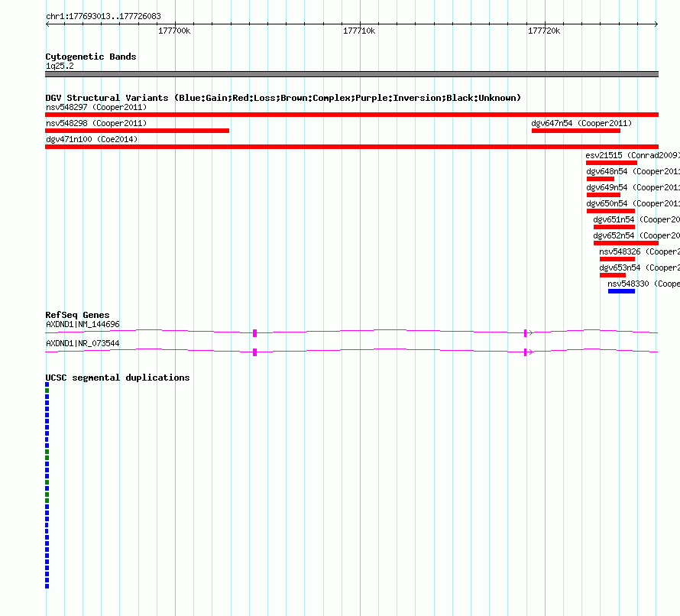The width and height of the screenshot is (680, 616).
Task: Click the red bar under dgv649n54
Action: (604, 195)
